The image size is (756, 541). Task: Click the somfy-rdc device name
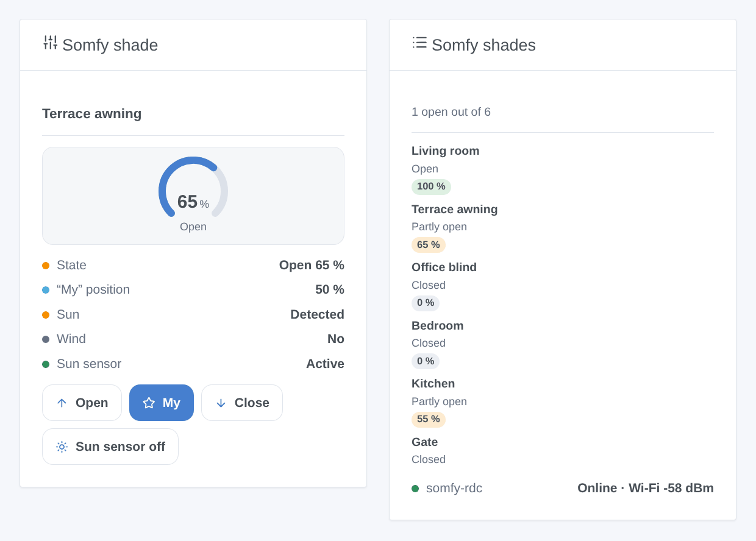click(x=454, y=488)
